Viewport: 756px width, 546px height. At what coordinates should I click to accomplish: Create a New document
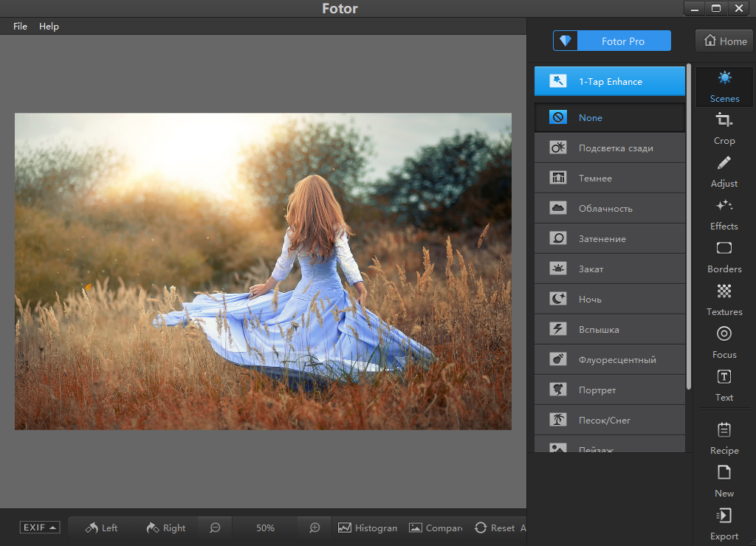tap(724, 481)
